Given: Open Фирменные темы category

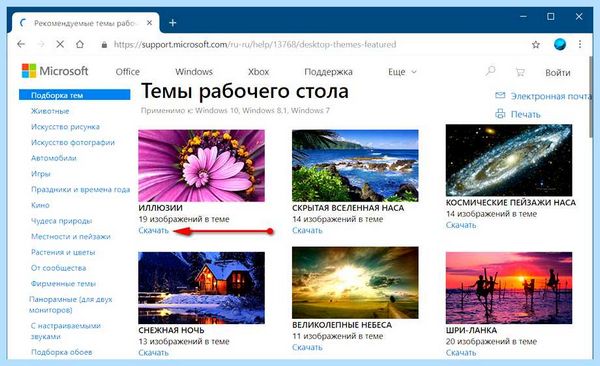Looking at the screenshot, I should (63, 284).
